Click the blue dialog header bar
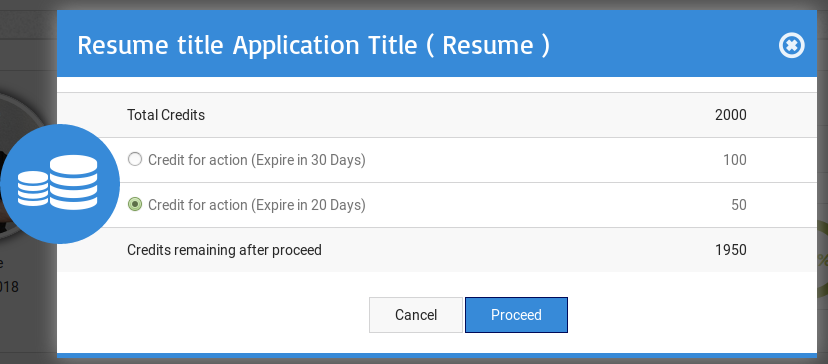The width and height of the screenshot is (828, 364). click(x=437, y=44)
